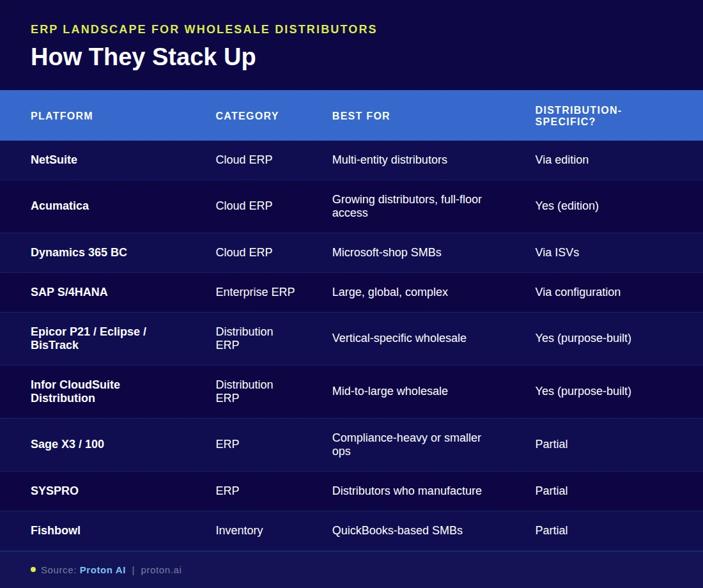This screenshot has width=703, height=588.
Task: Click the 'Yes (edition)' cell
Action: click(567, 206)
